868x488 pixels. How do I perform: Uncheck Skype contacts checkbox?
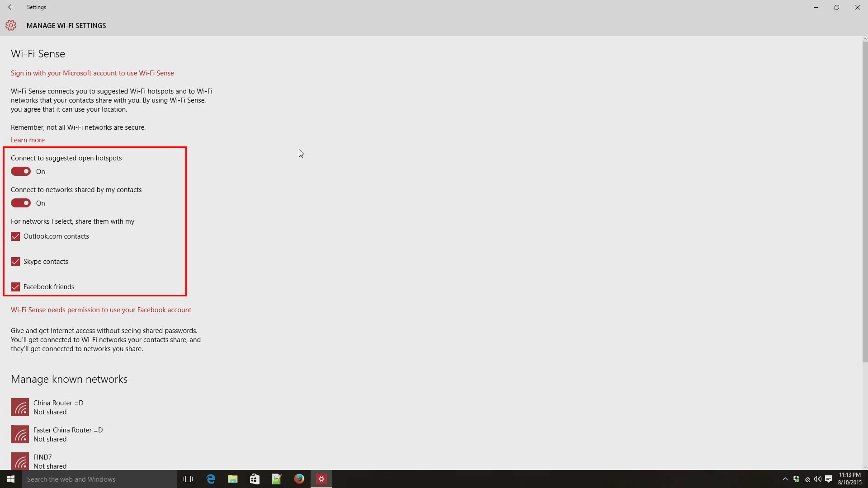15,262
